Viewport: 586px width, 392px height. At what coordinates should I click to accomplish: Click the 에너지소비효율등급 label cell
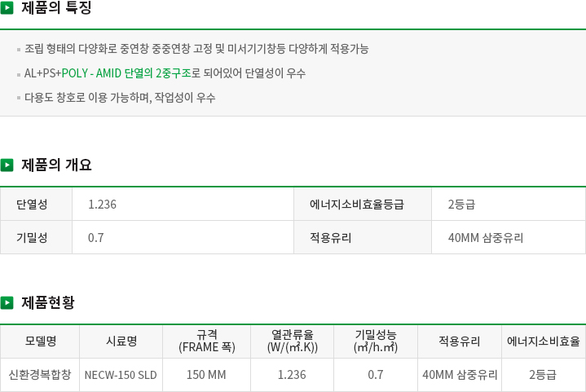pyautogui.click(x=363, y=204)
